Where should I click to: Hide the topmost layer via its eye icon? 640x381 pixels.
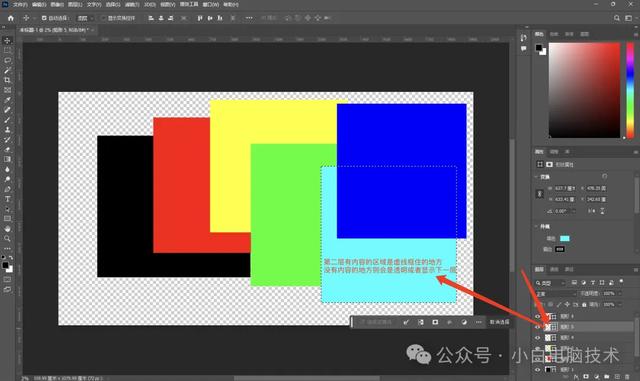538,316
